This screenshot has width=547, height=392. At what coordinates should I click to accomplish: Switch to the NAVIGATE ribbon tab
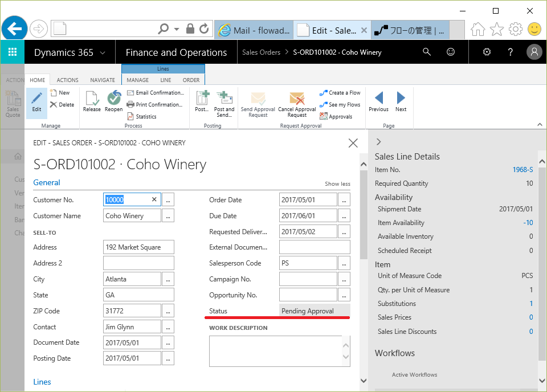[x=103, y=80]
